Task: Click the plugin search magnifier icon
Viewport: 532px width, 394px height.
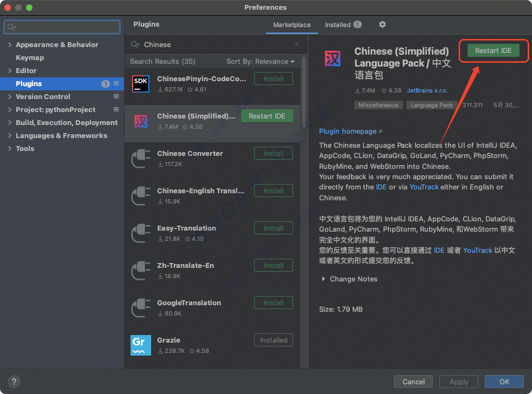Action: 135,44
